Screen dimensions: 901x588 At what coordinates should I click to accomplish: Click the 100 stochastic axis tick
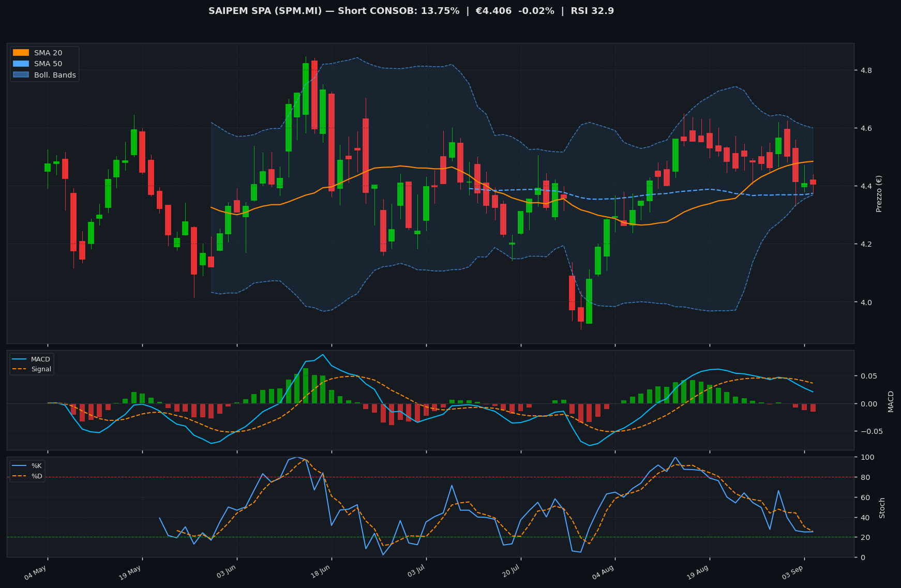click(x=866, y=457)
